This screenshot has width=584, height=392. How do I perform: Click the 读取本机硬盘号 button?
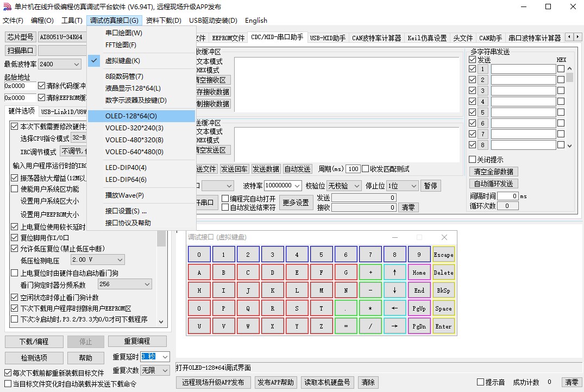point(327,382)
